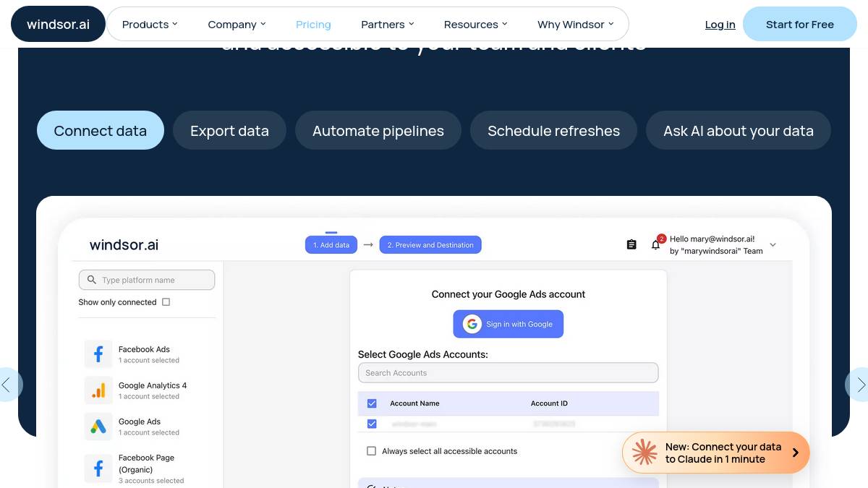Click the Claude starburst icon on banner
868x488 pixels.
pos(644,453)
